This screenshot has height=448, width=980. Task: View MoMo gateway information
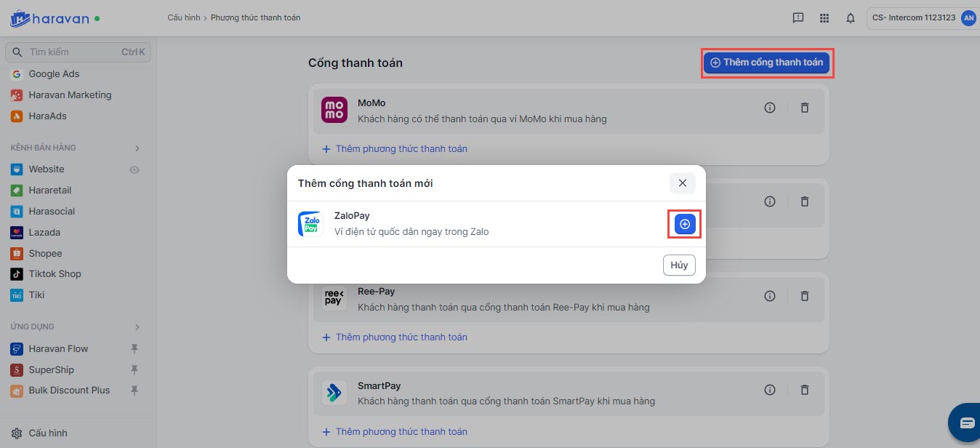770,108
